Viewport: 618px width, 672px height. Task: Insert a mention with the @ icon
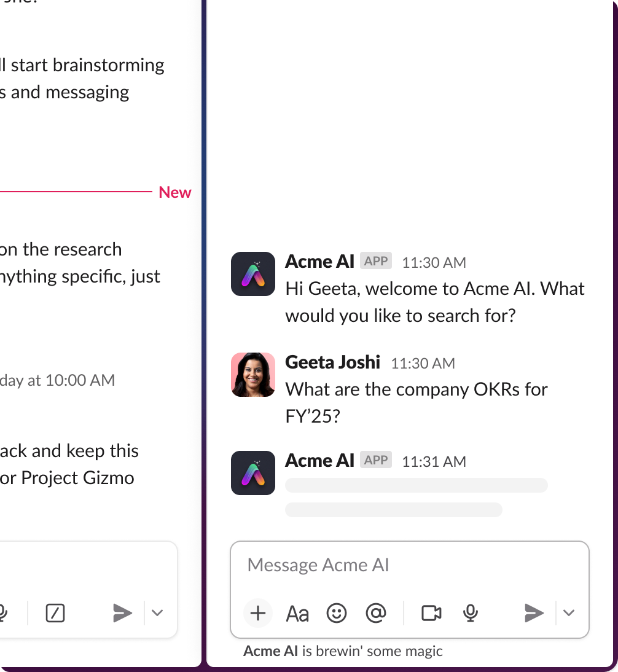[375, 613]
